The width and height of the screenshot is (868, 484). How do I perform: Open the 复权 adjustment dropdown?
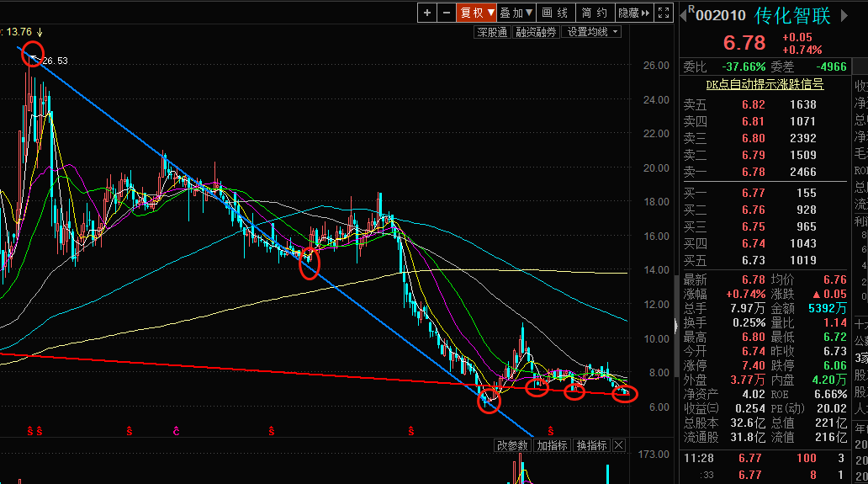point(476,13)
